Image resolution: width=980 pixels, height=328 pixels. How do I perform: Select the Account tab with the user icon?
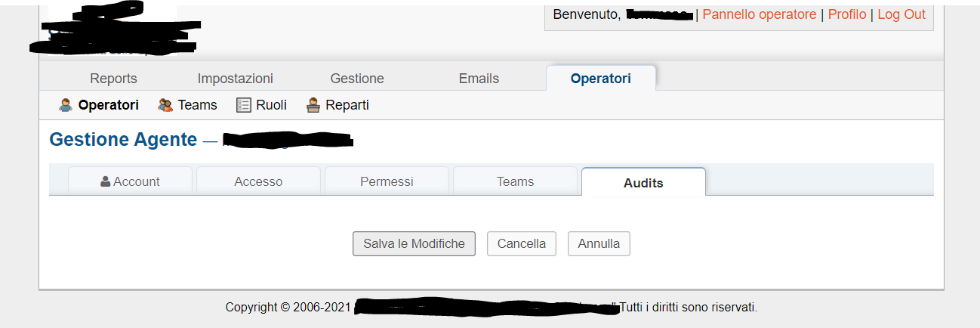coord(130,181)
